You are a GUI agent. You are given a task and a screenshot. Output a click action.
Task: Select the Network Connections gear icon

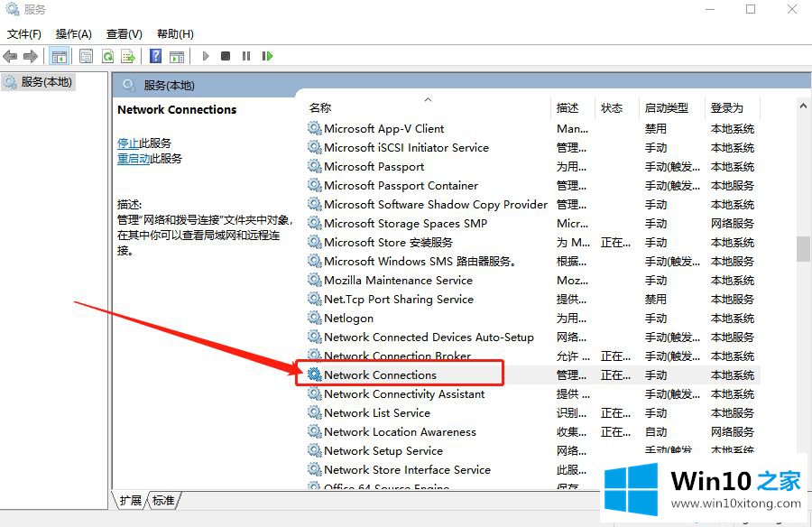(314, 374)
